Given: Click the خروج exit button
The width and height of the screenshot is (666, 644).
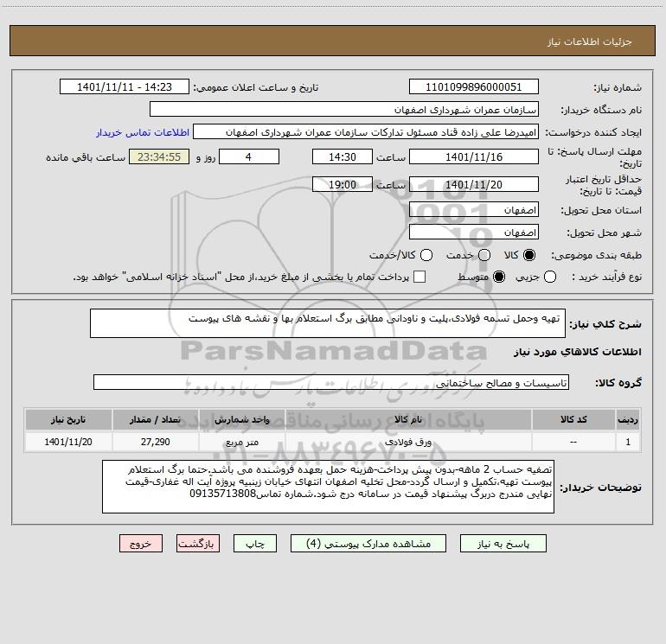Looking at the screenshot, I should click(x=141, y=544).
